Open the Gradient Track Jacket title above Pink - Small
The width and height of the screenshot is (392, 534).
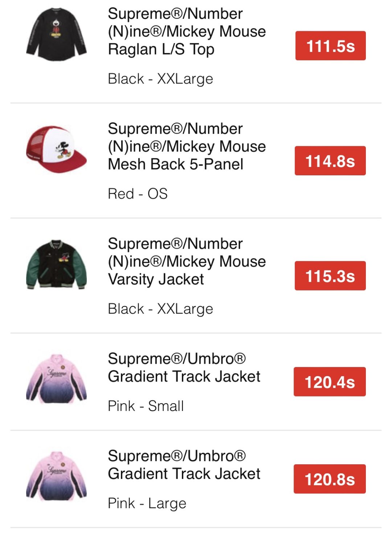point(184,367)
